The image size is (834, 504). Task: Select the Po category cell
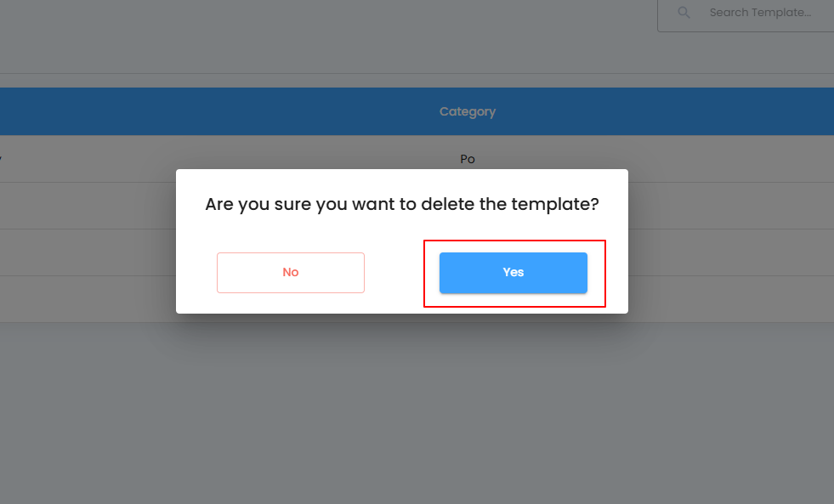tap(468, 159)
